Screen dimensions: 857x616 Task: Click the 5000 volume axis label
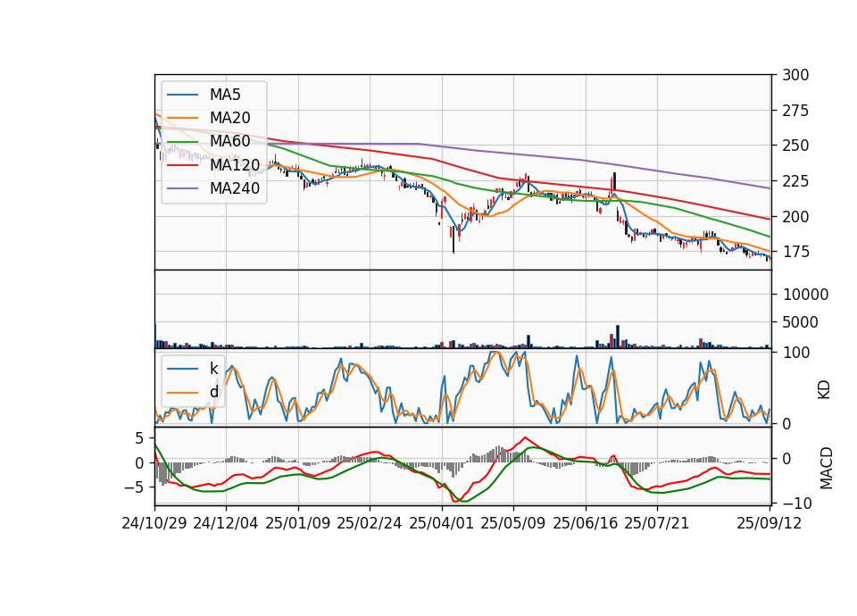[801, 322]
